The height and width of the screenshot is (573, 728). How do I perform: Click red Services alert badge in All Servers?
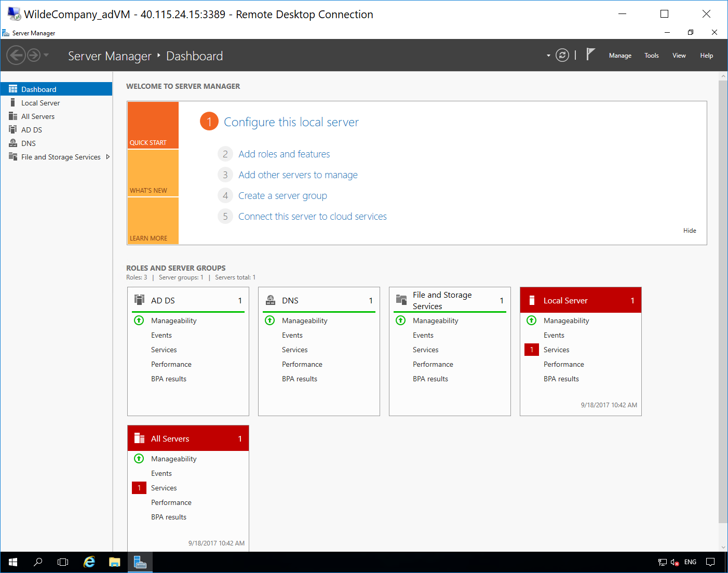pyautogui.click(x=139, y=488)
